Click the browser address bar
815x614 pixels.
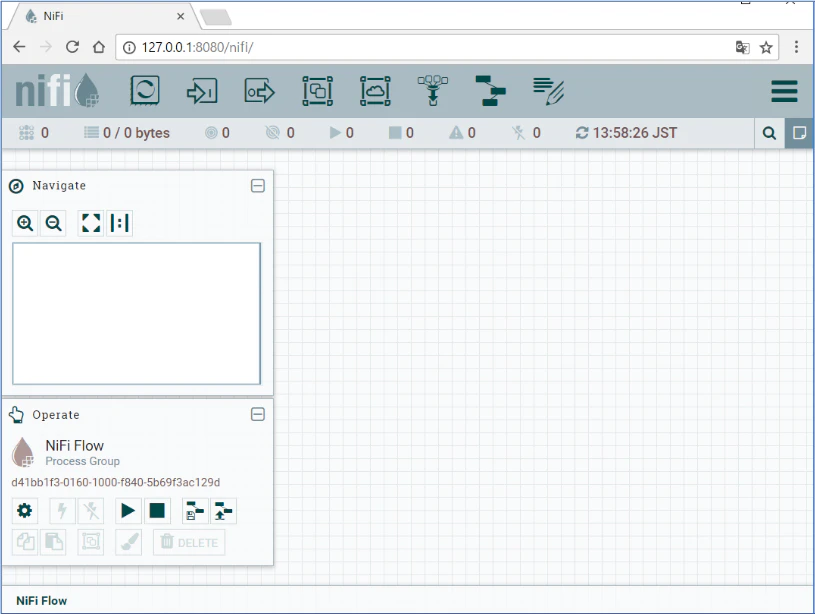pyautogui.click(x=447, y=47)
